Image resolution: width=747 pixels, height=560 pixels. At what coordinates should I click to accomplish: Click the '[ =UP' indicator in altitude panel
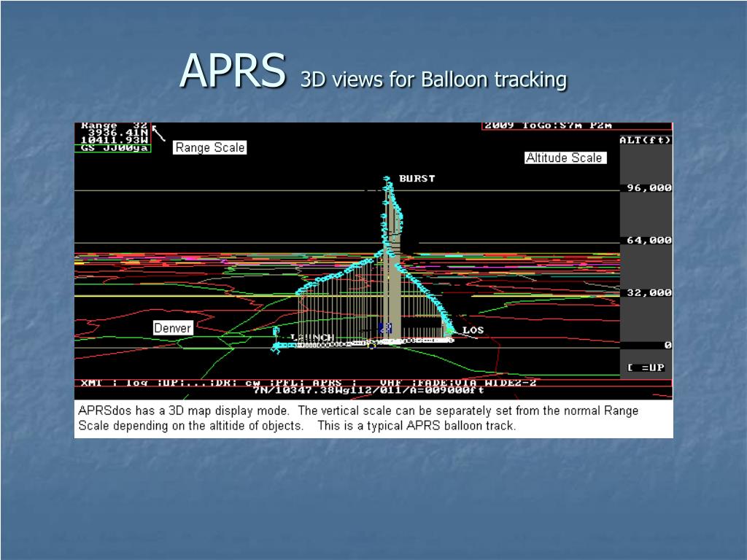[x=646, y=367]
